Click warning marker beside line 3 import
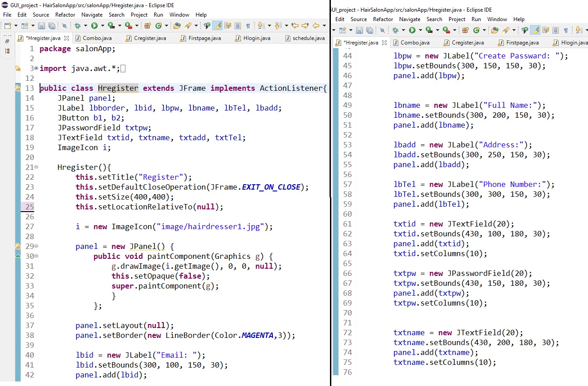Screen dimensions: 588x386 click(x=18, y=69)
